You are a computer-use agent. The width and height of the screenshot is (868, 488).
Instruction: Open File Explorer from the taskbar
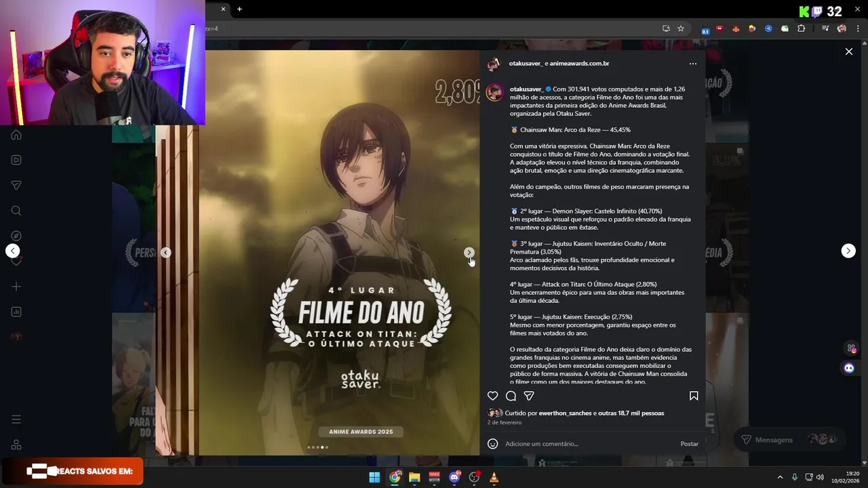pyautogui.click(x=414, y=477)
